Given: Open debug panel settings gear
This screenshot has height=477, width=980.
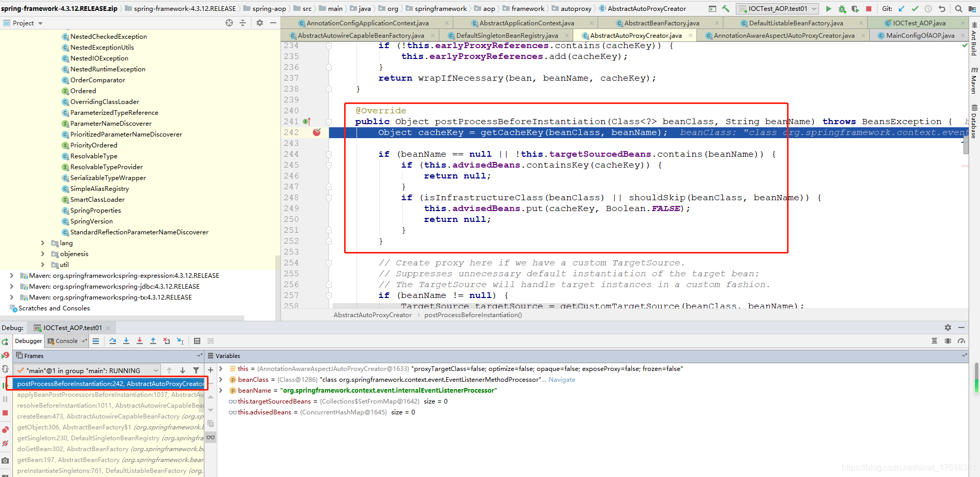Looking at the screenshot, I should click(948, 327).
